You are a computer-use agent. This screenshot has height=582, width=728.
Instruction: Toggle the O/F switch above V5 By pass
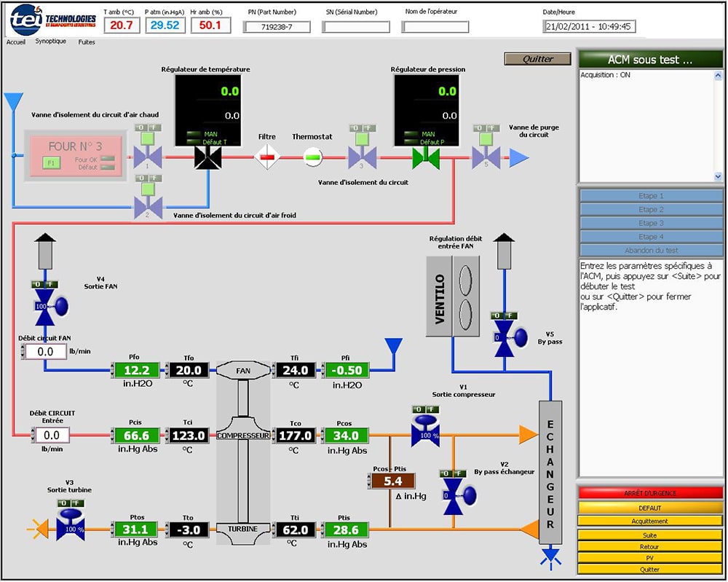(x=505, y=315)
